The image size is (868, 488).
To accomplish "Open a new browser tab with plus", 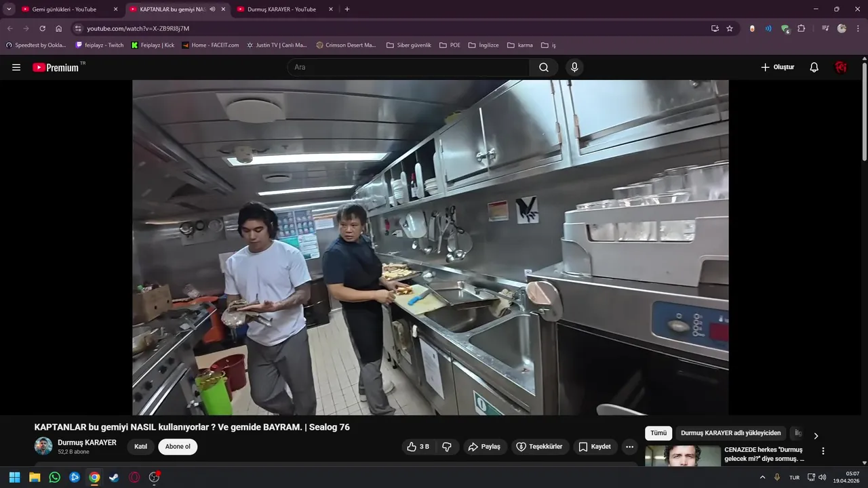I will point(347,9).
